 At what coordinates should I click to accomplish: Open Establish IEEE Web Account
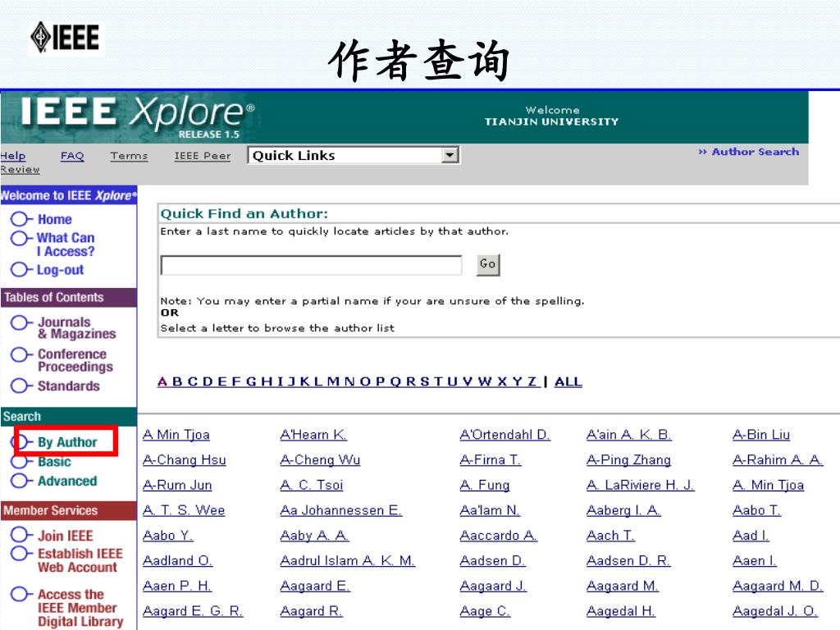80,560
